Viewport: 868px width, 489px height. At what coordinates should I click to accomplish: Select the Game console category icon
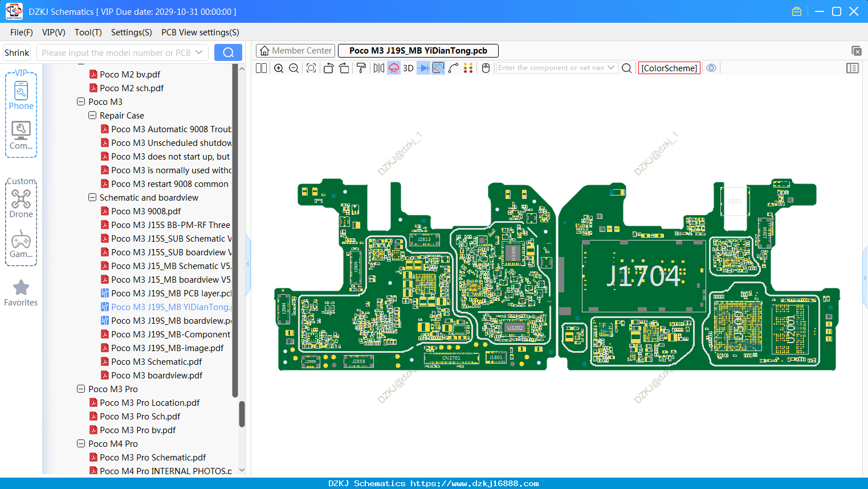click(21, 244)
